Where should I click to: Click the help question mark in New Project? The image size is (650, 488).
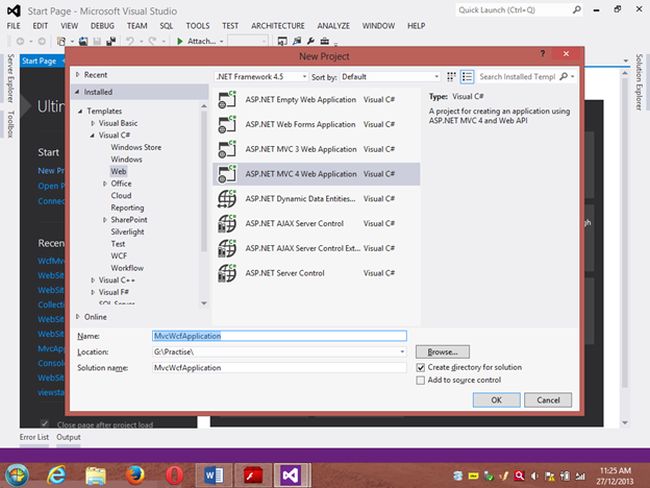pos(542,53)
